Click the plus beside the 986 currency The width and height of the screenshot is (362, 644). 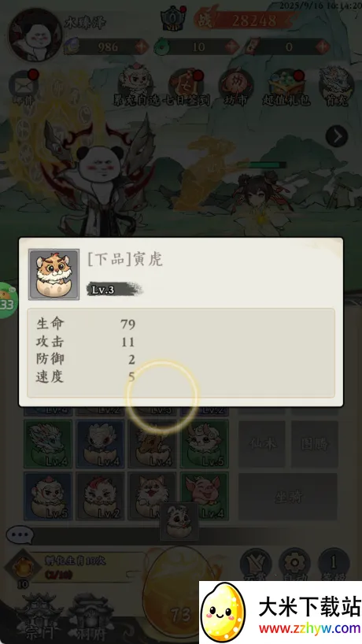pyautogui.click(x=142, y=46)
